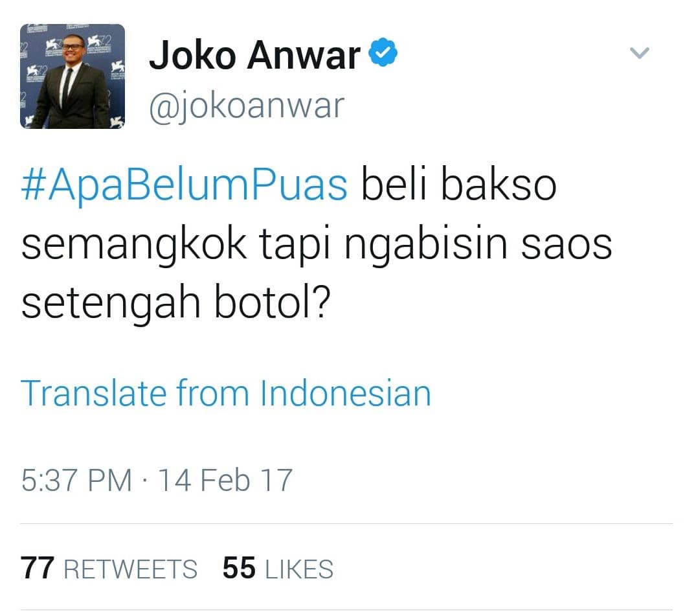Image resolution: width=696 pixels, height=616 pixels.
Task: Click the number 77 beside retweets
Action: point(38,569)
